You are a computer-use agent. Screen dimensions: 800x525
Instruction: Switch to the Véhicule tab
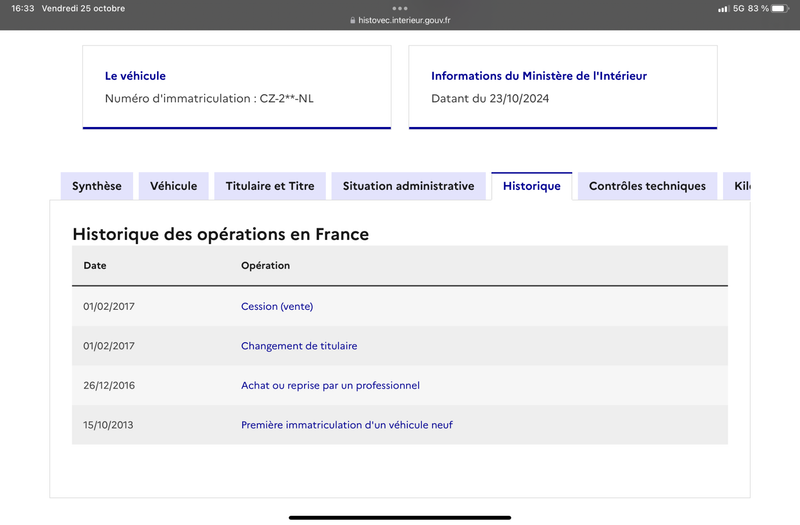tap(173, 186)
